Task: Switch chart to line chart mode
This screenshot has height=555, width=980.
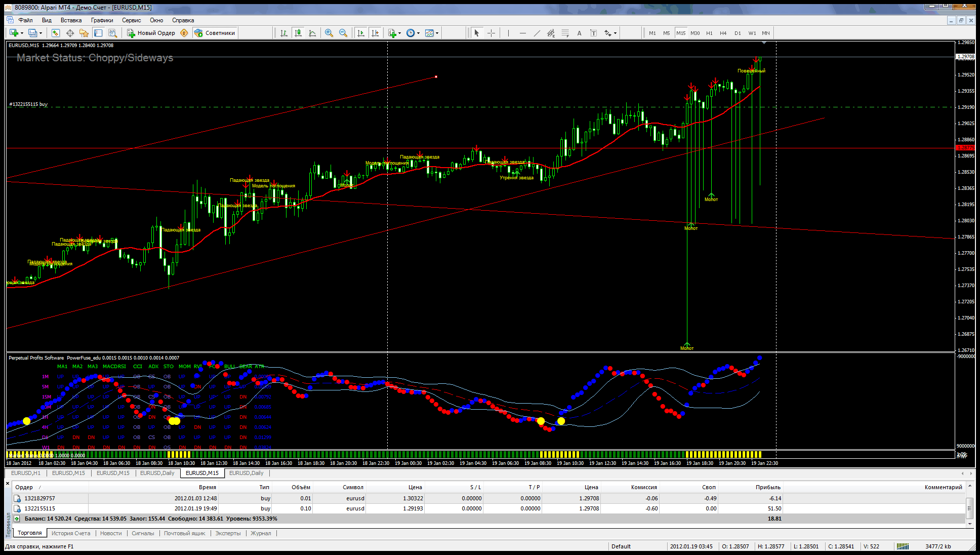Action: pos(312,33)
